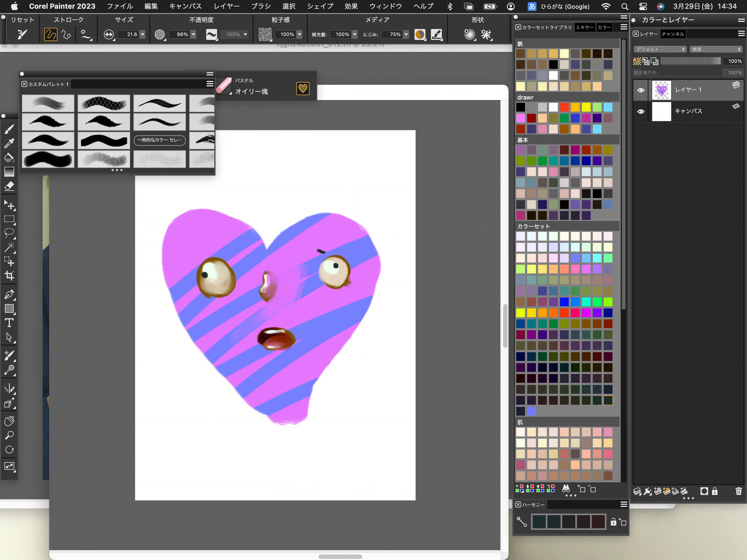The image size is (747, 560).
Task: Activate the Rectangular Selection tool
Action: (x=9, y=219)
